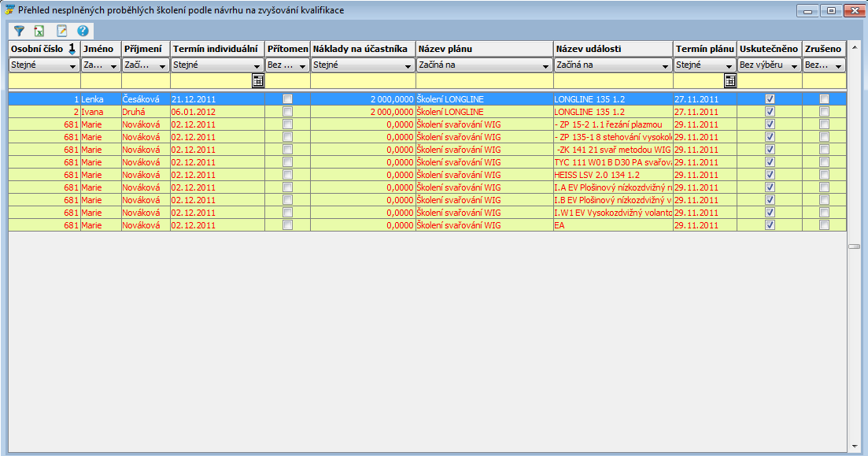868x456 pixels.
Task: Sort by the Příjmení column header
Action: [x=145, y=49]
